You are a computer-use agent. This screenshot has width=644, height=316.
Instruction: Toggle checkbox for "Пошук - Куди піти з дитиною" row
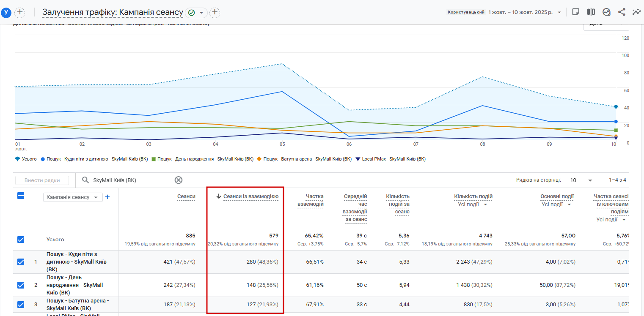pos(21,262)
